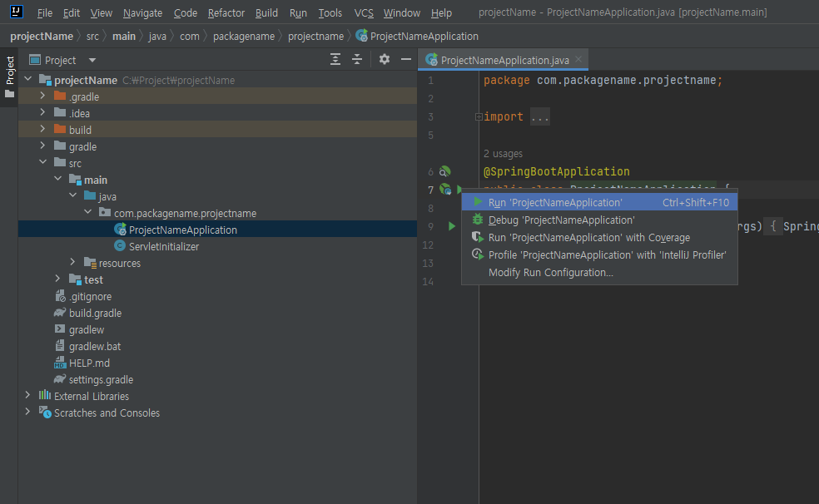This screenshot has width=819, height=504.
Task: Click packagename in the breadcrumb
Action: tap(243, 36)
